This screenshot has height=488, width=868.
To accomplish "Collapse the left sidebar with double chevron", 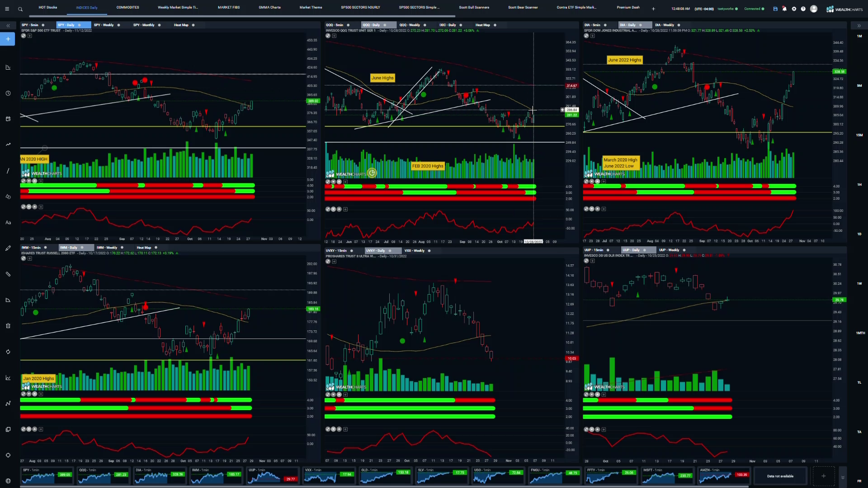I will click(8, 26).
